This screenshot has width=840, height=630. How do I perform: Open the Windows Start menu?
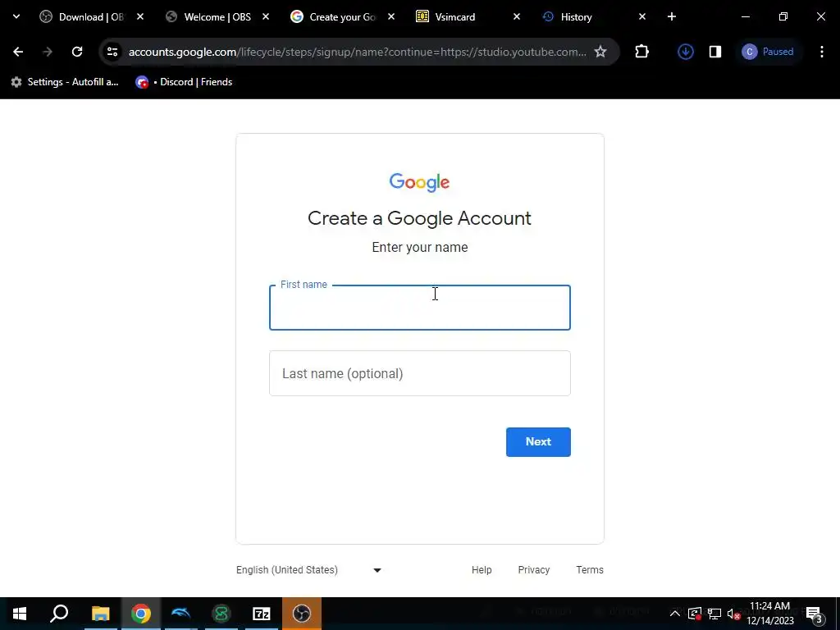click(x=20, y=614)
